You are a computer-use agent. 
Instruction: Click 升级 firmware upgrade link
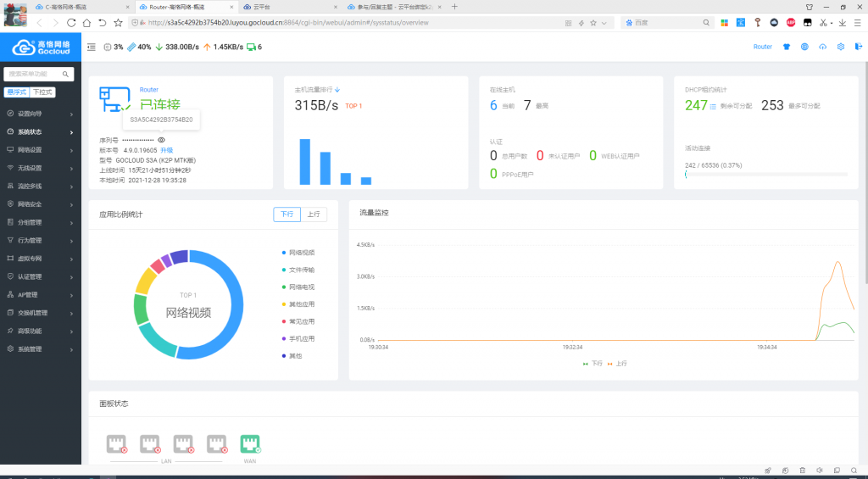click(x=167, y=150)
